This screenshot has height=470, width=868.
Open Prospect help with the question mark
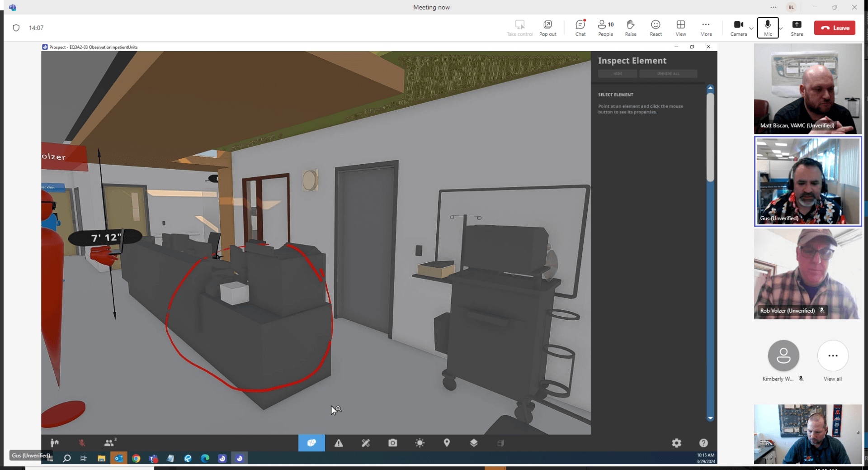coord(703,443)
